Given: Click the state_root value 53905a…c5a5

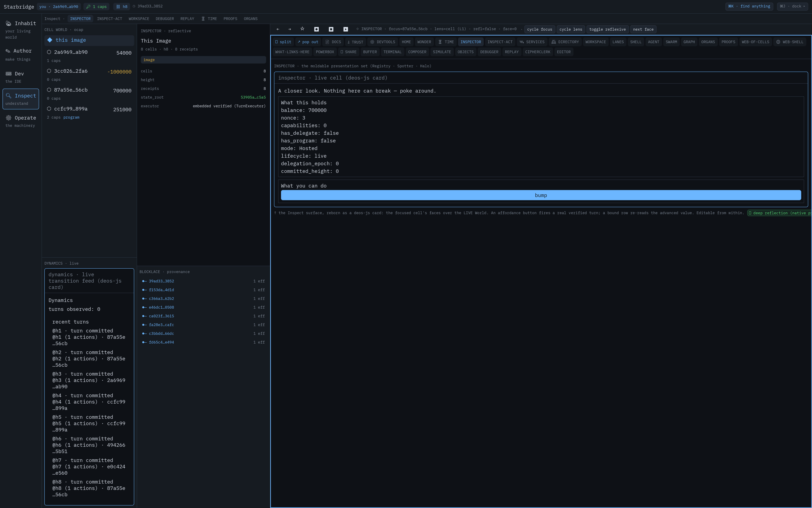Looking at the screenshot, I should click(253, 97).
